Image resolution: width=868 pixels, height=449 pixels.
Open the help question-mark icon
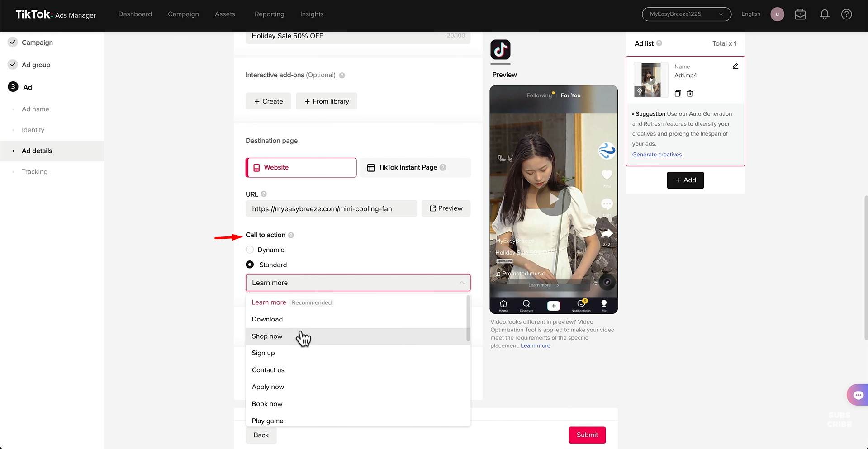[846, 14]
